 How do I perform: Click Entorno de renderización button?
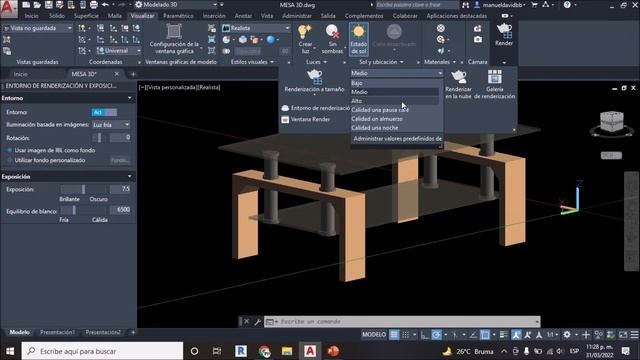pyautogui.click(x=316, y=108)
